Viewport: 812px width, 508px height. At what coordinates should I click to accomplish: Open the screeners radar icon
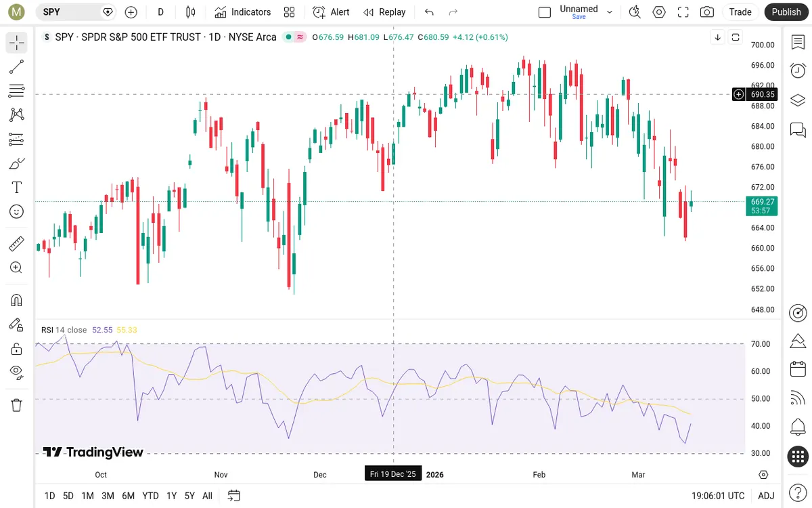[798, 312]
